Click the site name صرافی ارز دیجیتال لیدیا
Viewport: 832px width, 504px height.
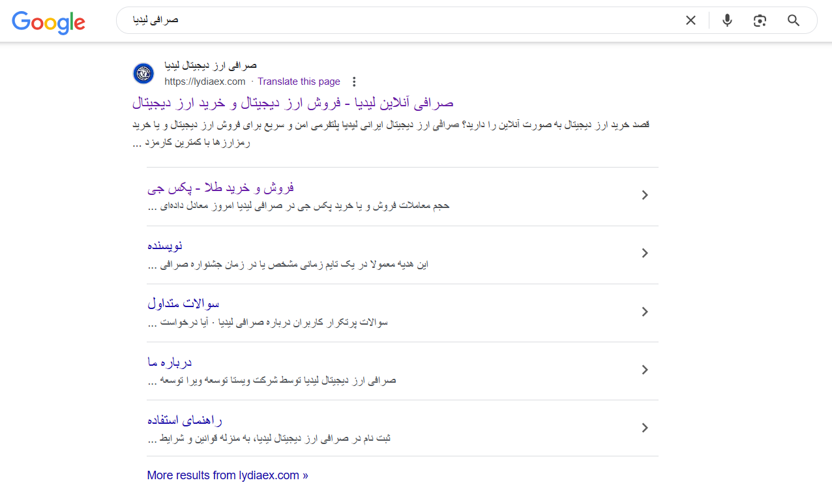point(211,66)
